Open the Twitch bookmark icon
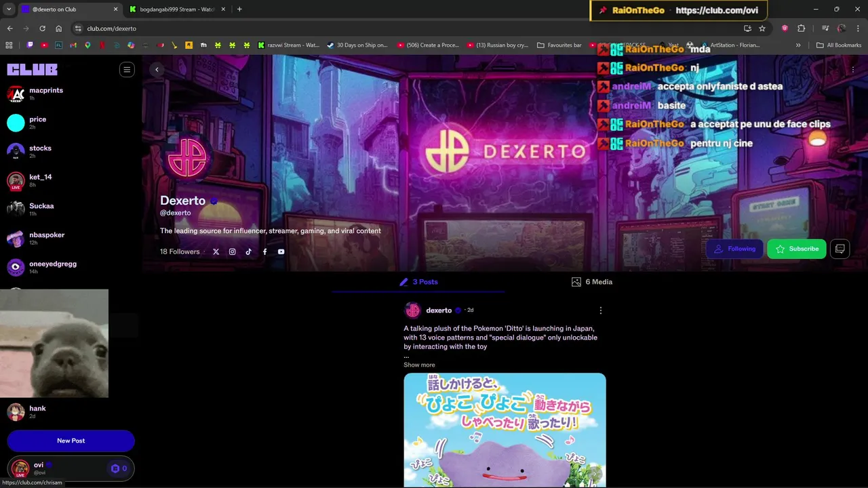868x488 pixels. [x=30, y=45]
